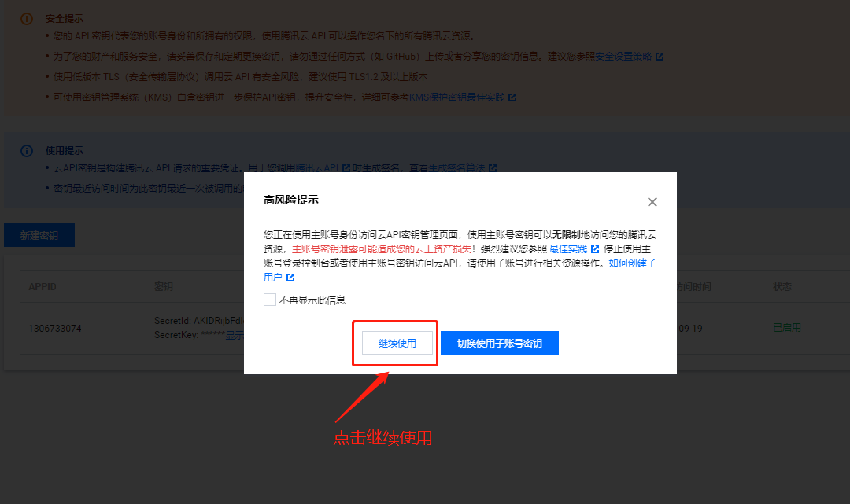Click the APPID column header

(x=42, y=287)
